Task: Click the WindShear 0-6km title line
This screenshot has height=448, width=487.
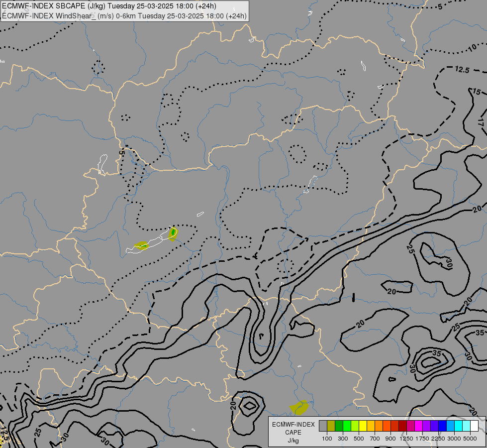Action: point(124,16)
